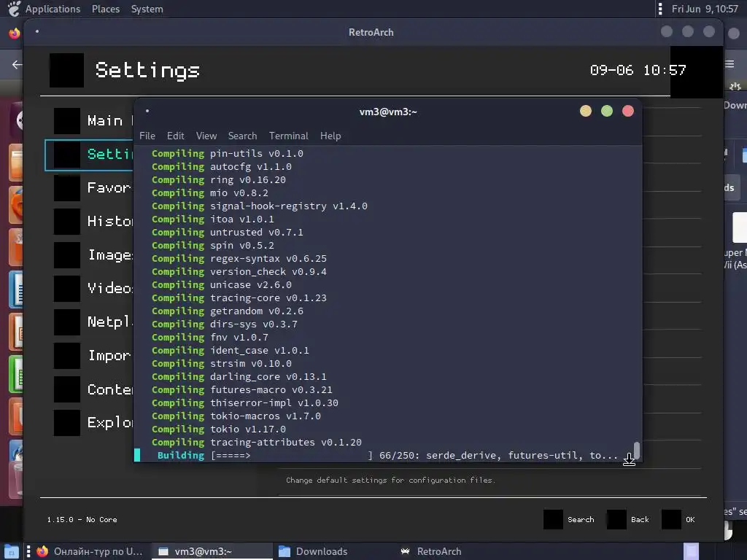Click the workspace switcher in the bottom taskbar
The image size is (747, 560).
[691, 551]
